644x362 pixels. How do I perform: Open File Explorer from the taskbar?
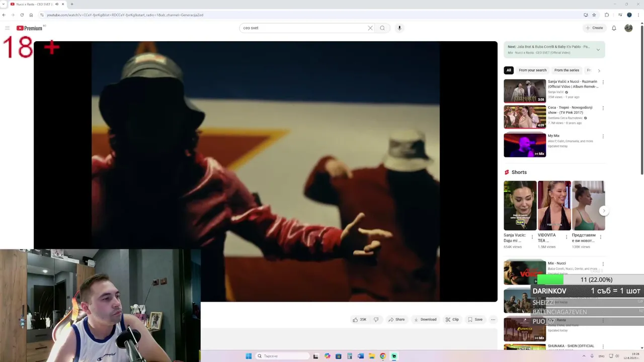(372, 356)
